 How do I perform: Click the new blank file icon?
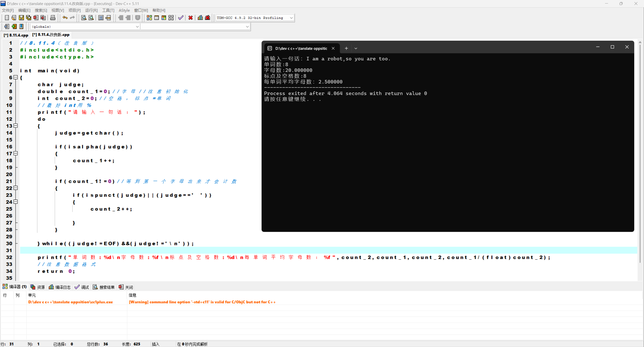7,18
